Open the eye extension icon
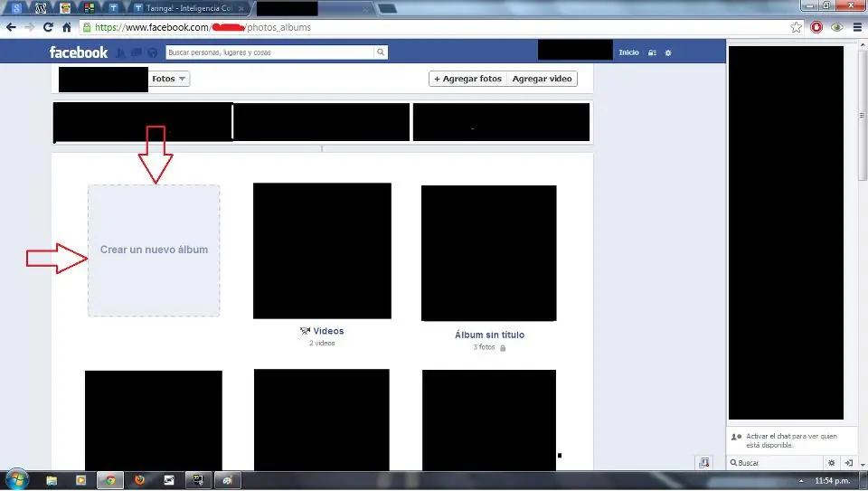Image resolution: width=868 pixels, height=491 pixels. (837, 27)
